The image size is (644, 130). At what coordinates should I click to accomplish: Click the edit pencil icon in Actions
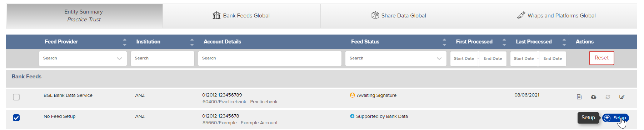pyautogui.click(x=622, y=97)
